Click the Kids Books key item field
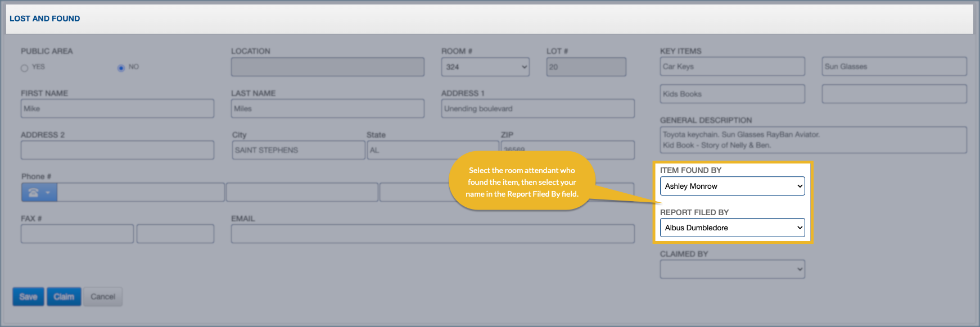Screen dimensions: 980x327 click(732, 94)
